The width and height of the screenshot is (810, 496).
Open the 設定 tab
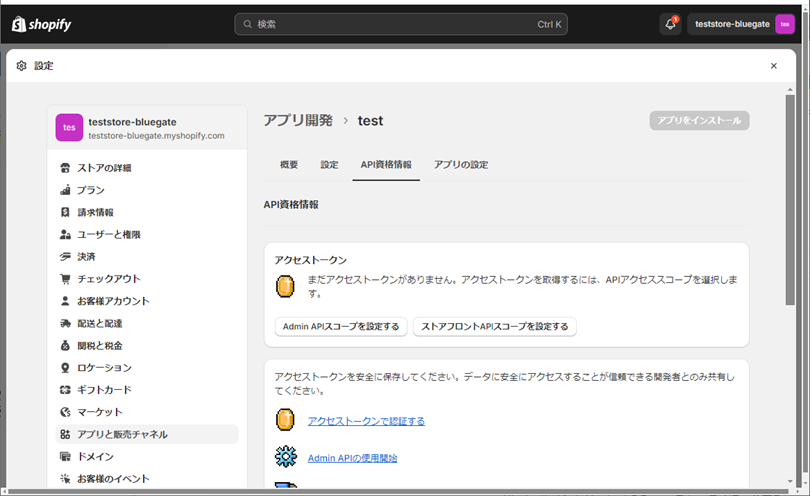pyautogui.click(x=329, y=164)
